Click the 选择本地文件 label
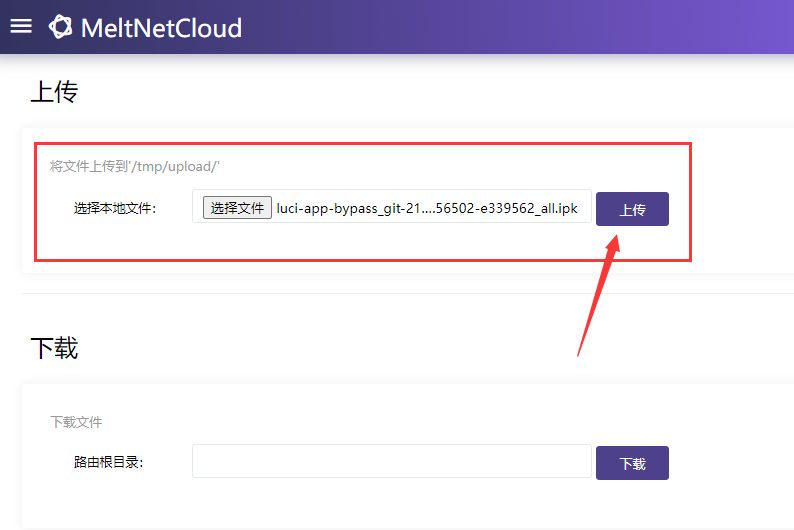This screenshot has height=530, width=794. pyautogui.click(x=115, y=208)
